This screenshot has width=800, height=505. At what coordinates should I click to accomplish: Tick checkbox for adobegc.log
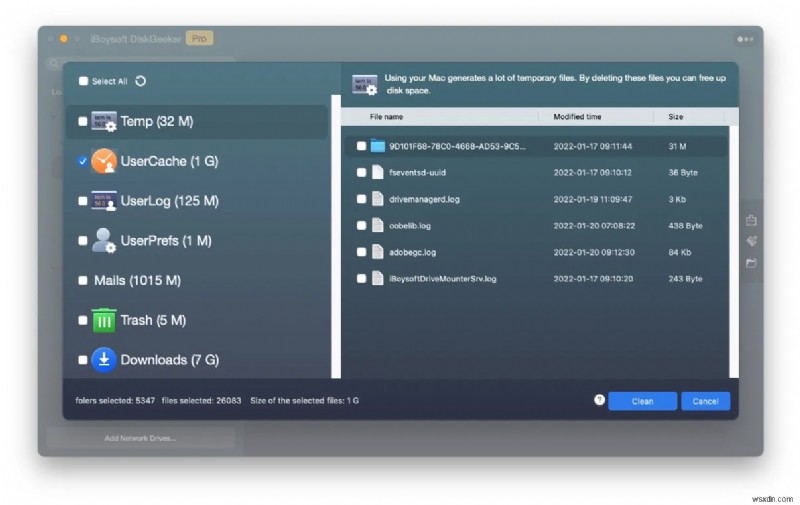coord(361,252)
